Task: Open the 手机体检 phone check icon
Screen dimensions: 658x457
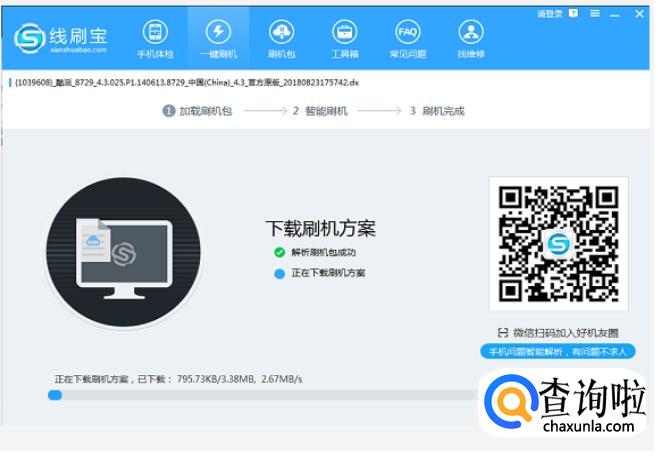Action: click(155, 39)
